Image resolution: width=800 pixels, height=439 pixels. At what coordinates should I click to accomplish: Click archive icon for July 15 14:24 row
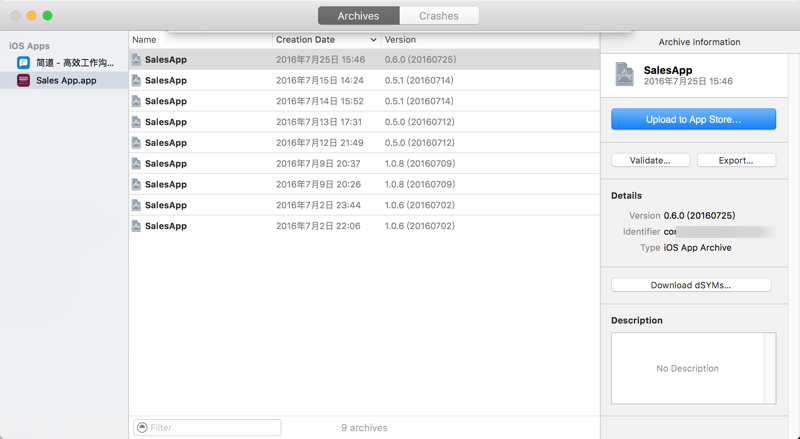(136, 80)
